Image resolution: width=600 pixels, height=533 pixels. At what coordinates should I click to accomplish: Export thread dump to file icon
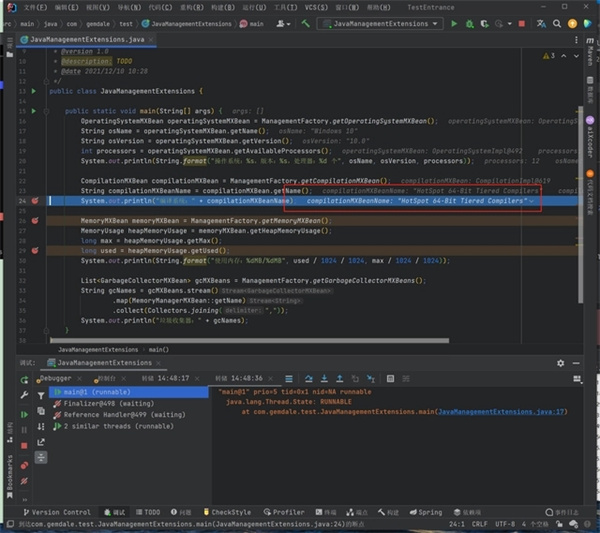click(x=41, y=442)
